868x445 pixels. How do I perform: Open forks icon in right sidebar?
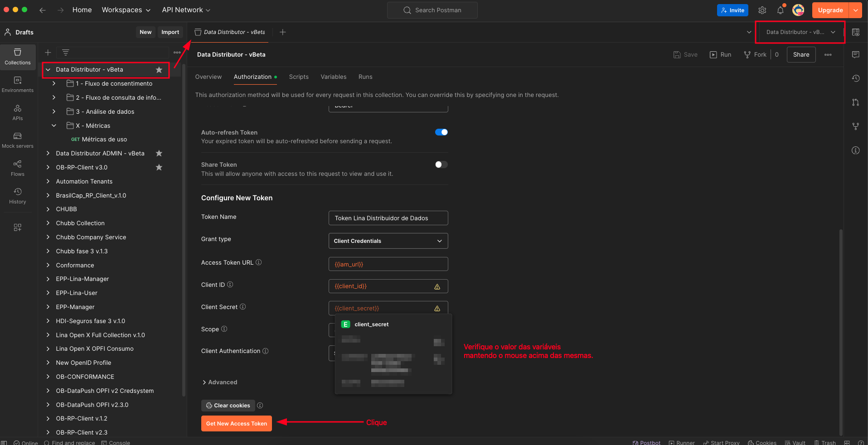point(856,126)
